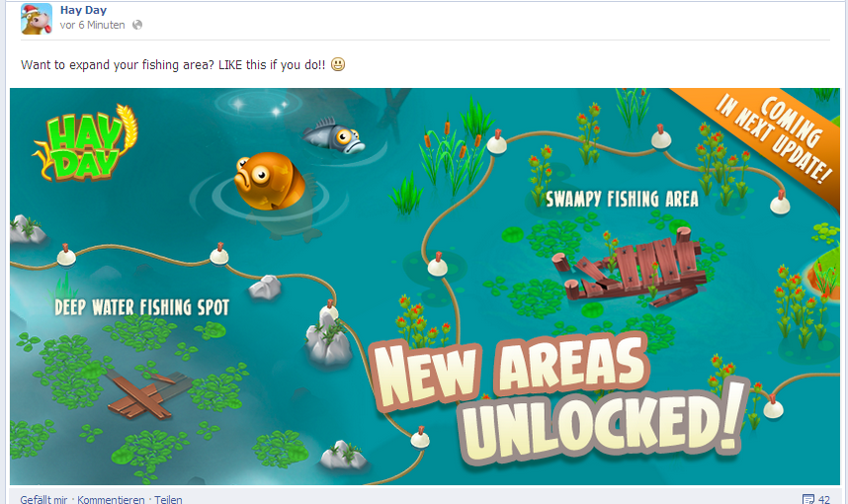848x504 pixels.
Task: Click the smiley emoji in post text
Action: pyautogui.click(x=338, y=65)
